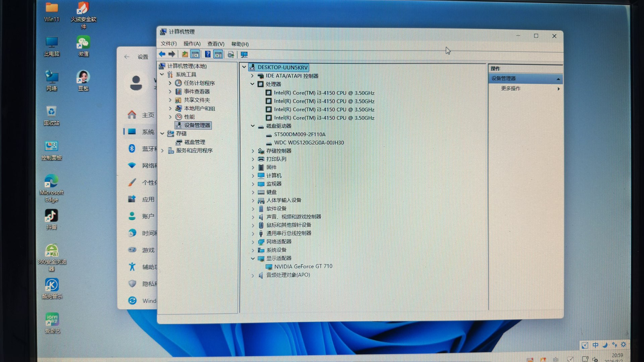
Task: Open 账户 in the Settings sidebar
Action: [x=141, y=216]
